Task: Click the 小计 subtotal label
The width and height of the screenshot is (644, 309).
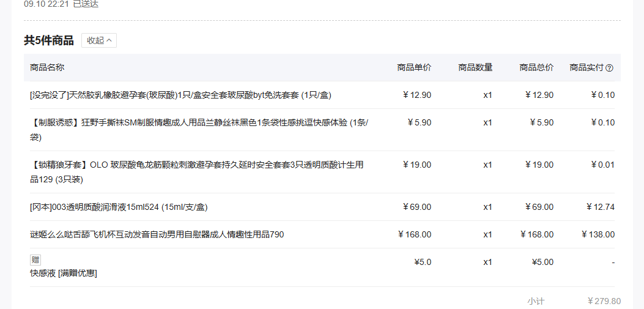Action: (x=536, y=301)
